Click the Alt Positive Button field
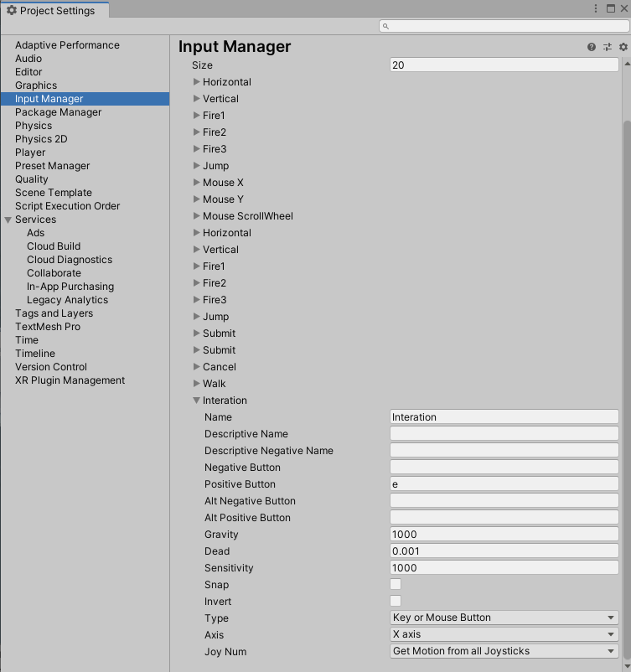The width and height of the screenshot is (631, 672). click(x=504, y=517)
